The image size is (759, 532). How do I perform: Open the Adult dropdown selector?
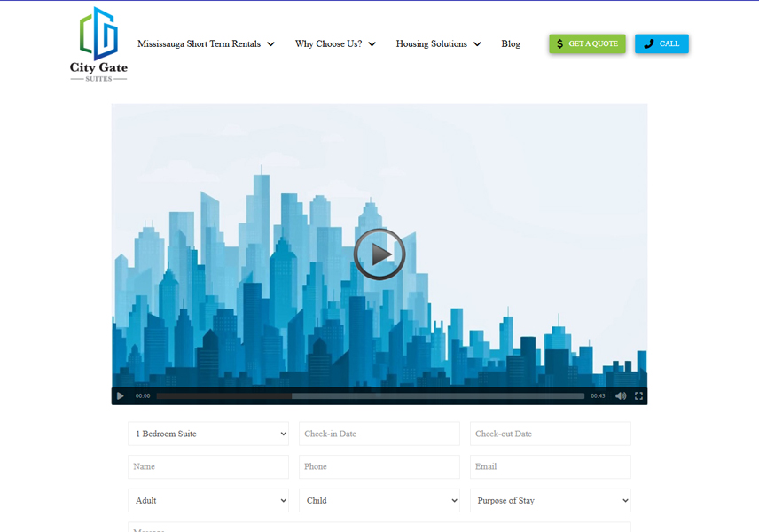click(x=208, y=500)
